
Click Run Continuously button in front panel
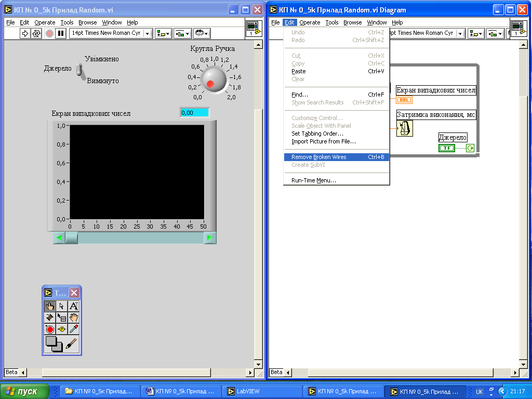(36, 33)
